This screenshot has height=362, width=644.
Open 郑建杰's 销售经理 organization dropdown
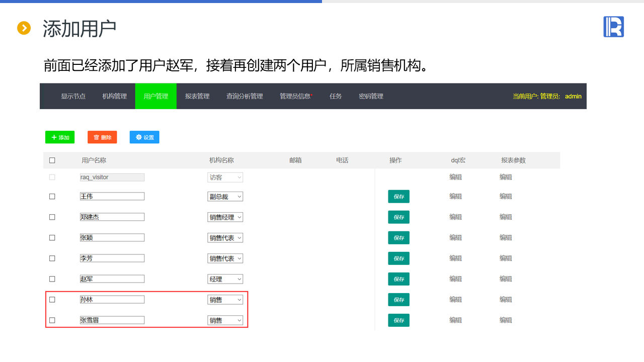[225, 217]
